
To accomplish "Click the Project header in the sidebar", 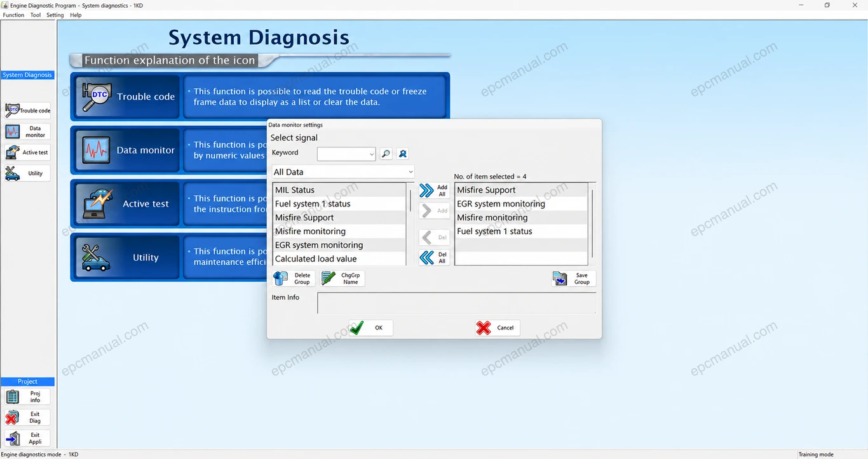I will (x=27, y=382).
